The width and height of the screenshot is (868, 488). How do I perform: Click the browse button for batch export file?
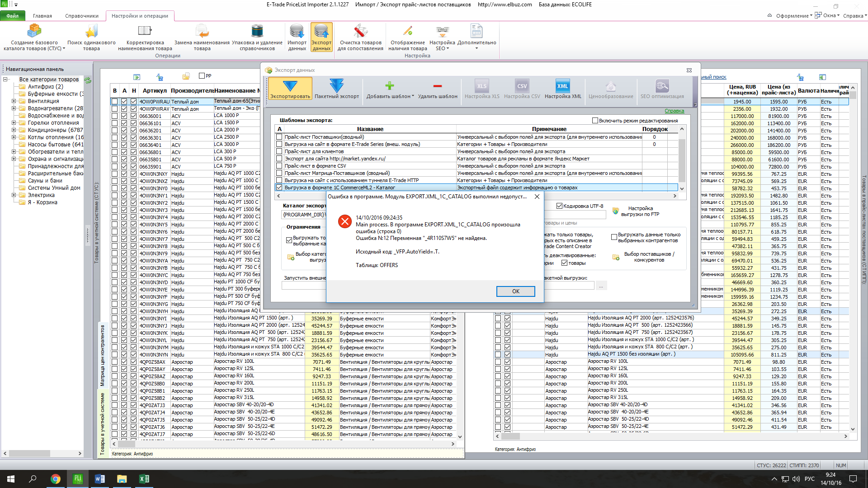(601, 286)
